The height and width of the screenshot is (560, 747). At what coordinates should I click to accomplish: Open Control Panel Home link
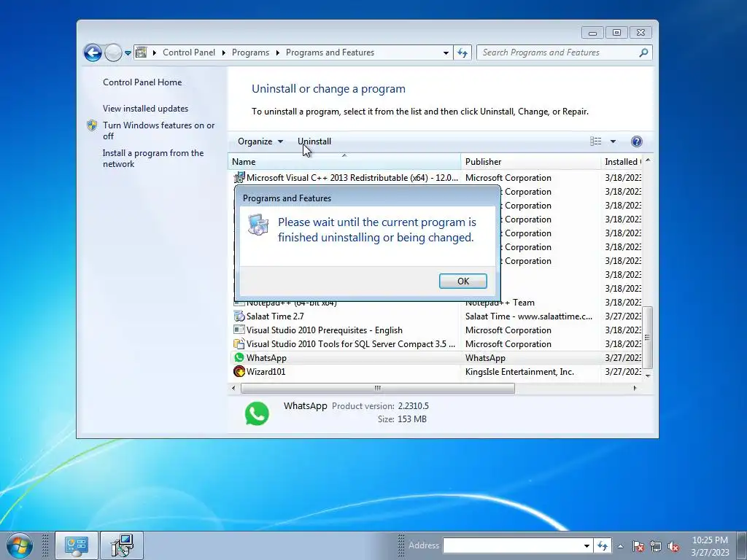pos(142,82)
